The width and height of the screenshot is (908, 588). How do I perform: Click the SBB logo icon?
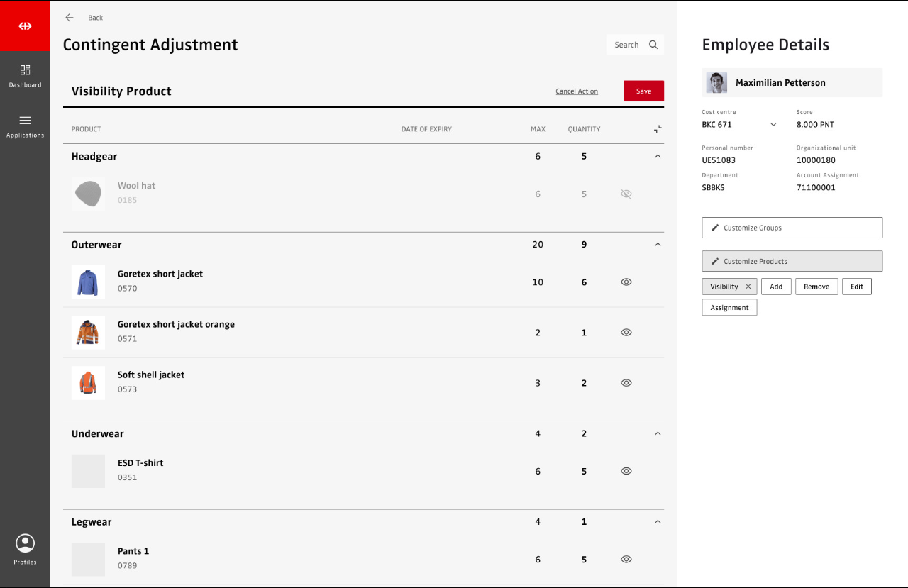pos(25,26)
